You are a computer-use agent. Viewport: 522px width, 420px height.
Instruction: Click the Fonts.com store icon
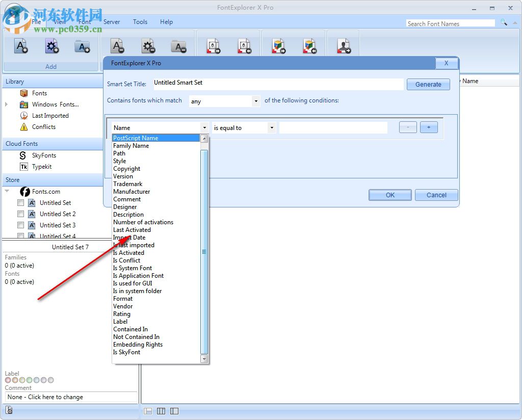[24, 192]
